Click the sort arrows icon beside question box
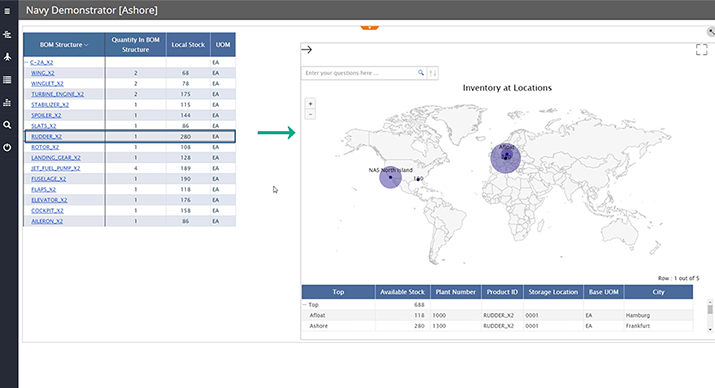This screenshot has width=715, height=388. click(433, 73)
